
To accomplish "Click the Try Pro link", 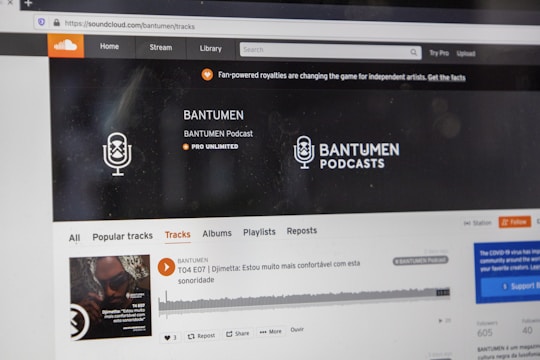I will point(439,53).
